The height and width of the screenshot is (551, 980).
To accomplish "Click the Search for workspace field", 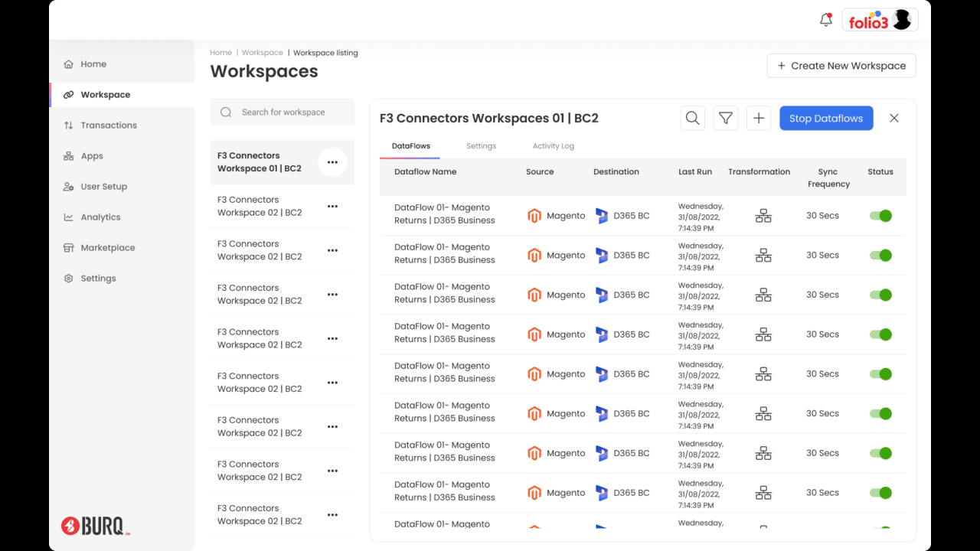I will [283, 112].
